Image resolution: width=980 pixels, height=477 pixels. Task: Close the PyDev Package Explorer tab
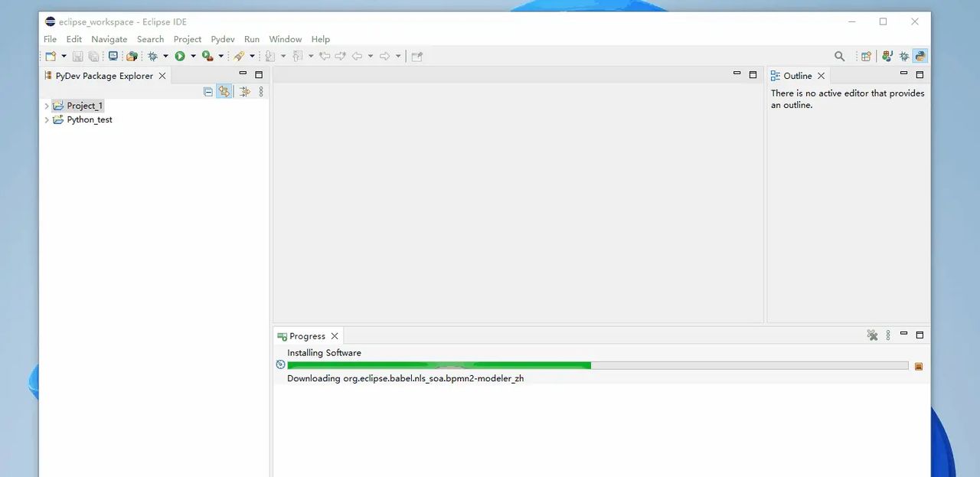(x=162, y=76)
